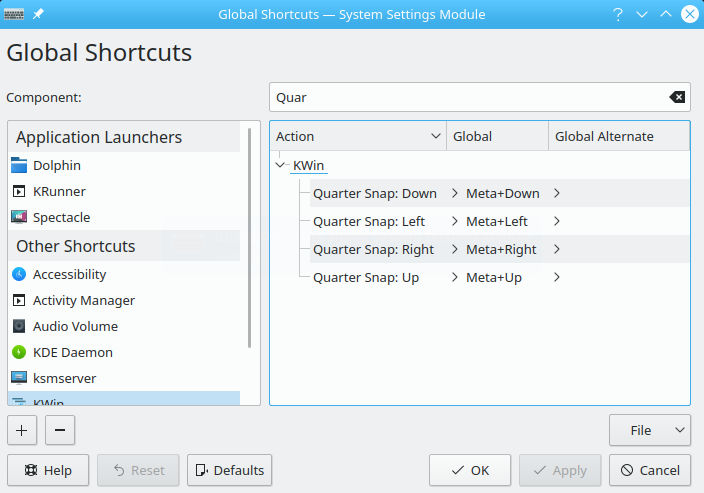Select Quarter Snap: Up action

coord(366,277)
